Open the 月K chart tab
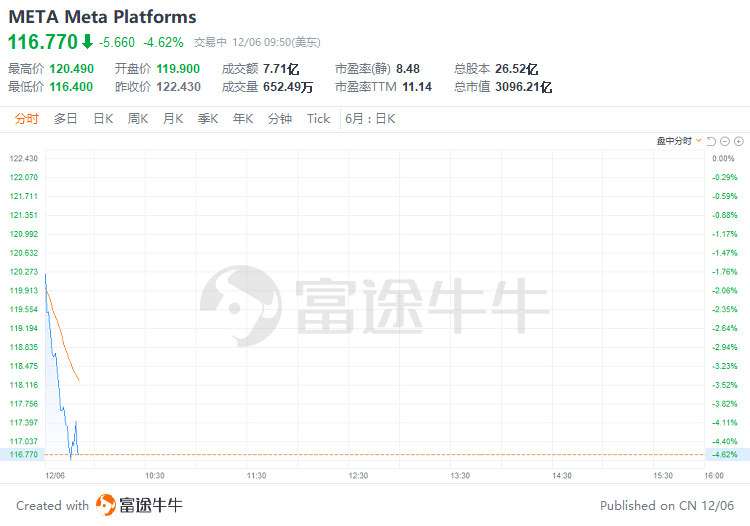Image resolution: width=750 pixels, height=526 pixels. point(173,119)
